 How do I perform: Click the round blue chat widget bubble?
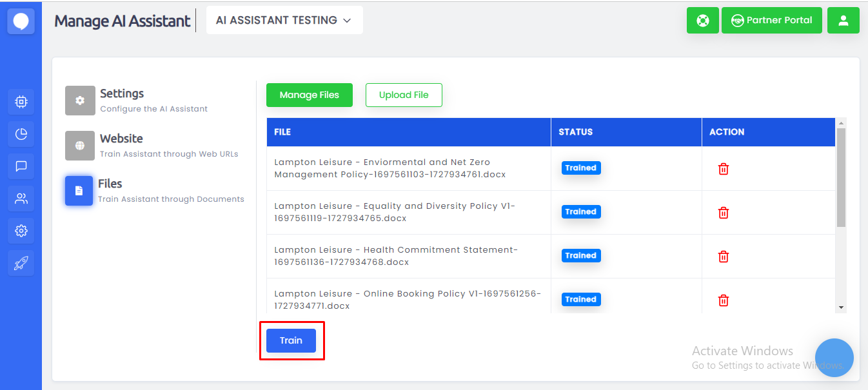(834, 358)
